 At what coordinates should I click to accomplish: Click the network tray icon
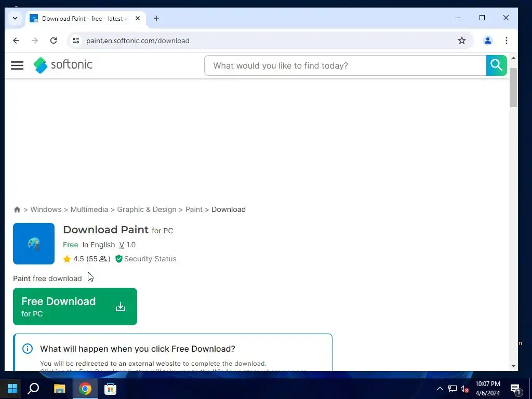click(x=453, y=389)
